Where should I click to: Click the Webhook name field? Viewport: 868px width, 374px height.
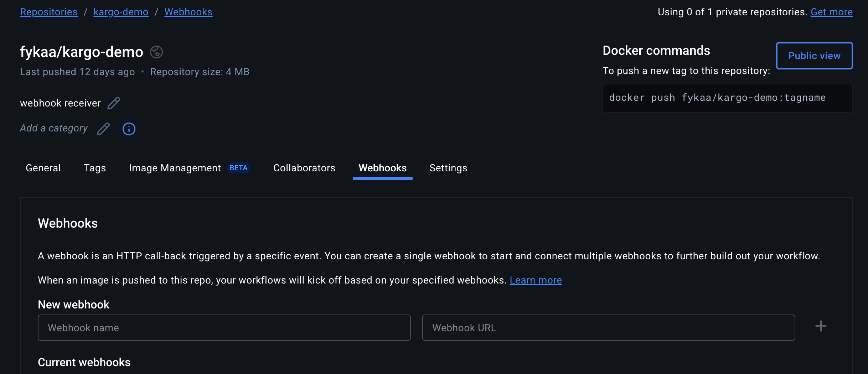(224, 327)
